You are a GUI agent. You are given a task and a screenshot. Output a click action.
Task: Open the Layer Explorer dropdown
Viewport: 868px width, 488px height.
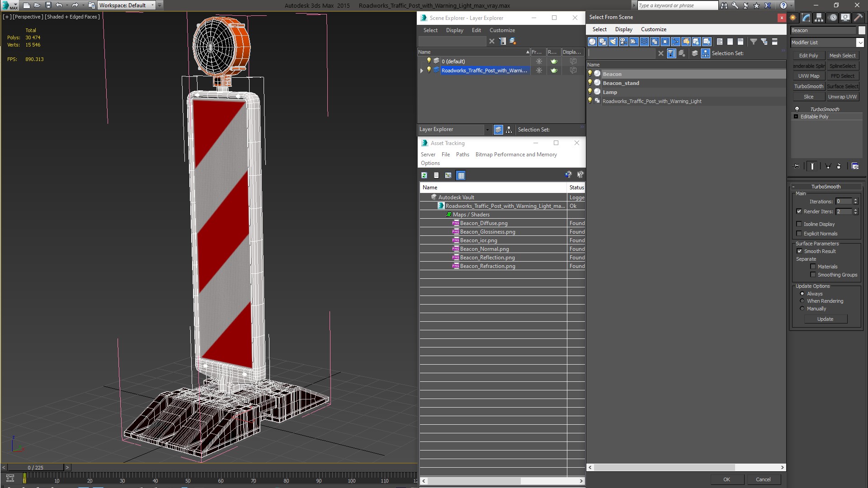[487, 130]
